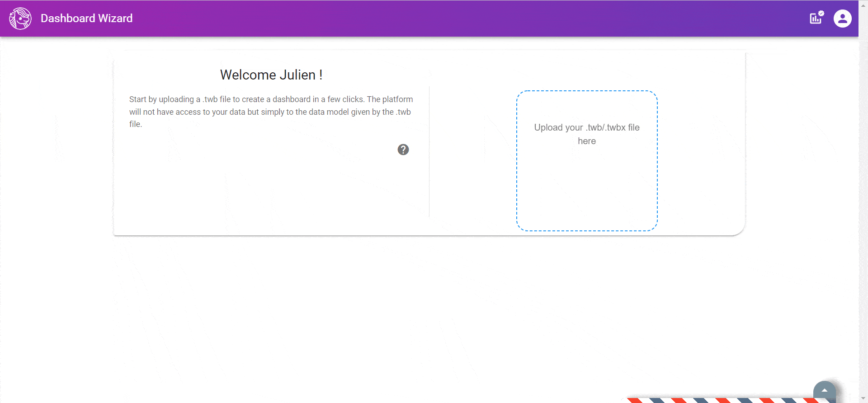This screenshot has height=403, width=868.
Task: Click the red and blue striped envelope bar
Action: 723,400
